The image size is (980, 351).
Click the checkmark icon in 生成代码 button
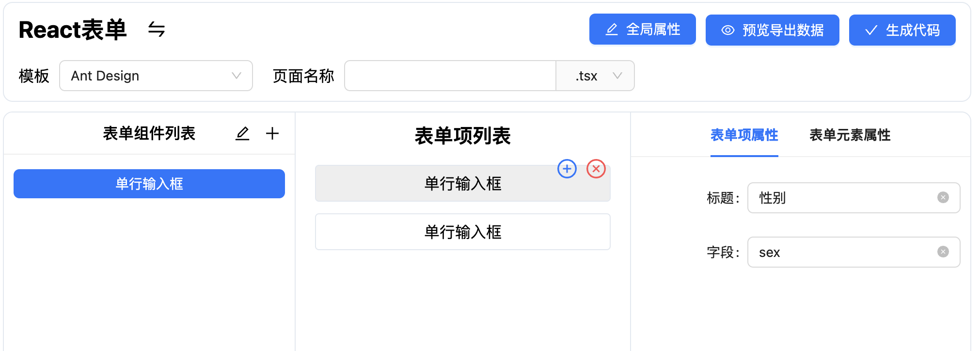point(871,30)
